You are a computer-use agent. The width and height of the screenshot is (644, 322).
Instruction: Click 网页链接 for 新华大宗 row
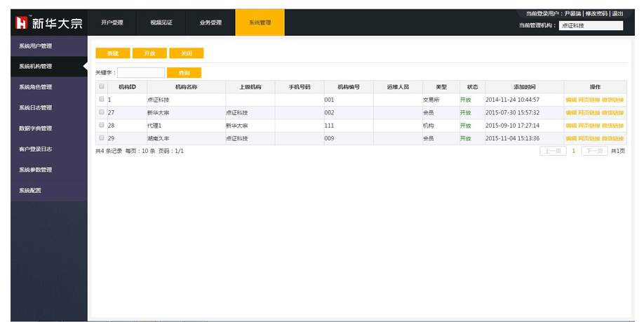coord(589,112)
